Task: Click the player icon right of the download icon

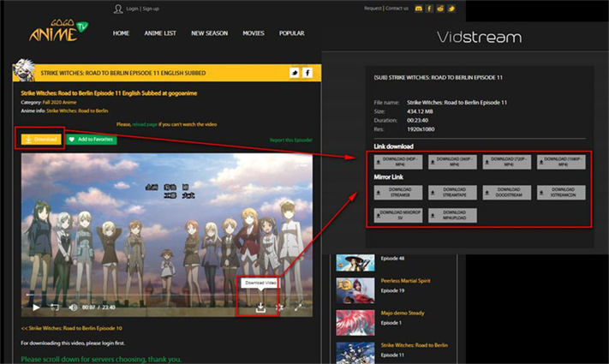Action: click(x=279, y=307)
